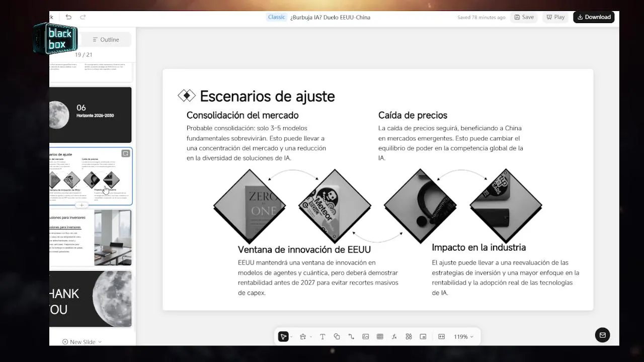The height and width of the screenshot is (362, 644).
Task: Open the embed frame tool
Action: click(423, 337)
